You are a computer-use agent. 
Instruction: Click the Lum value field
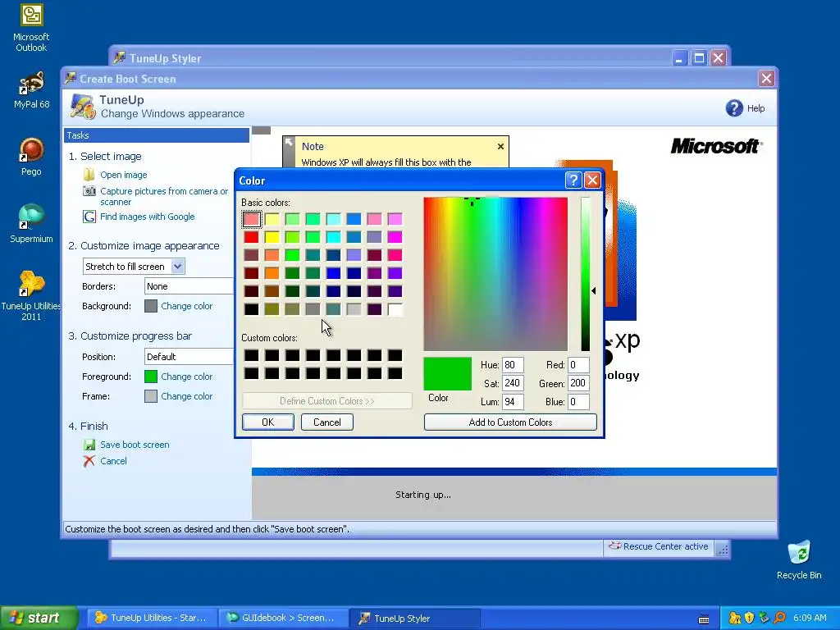(x=513, y=402)
